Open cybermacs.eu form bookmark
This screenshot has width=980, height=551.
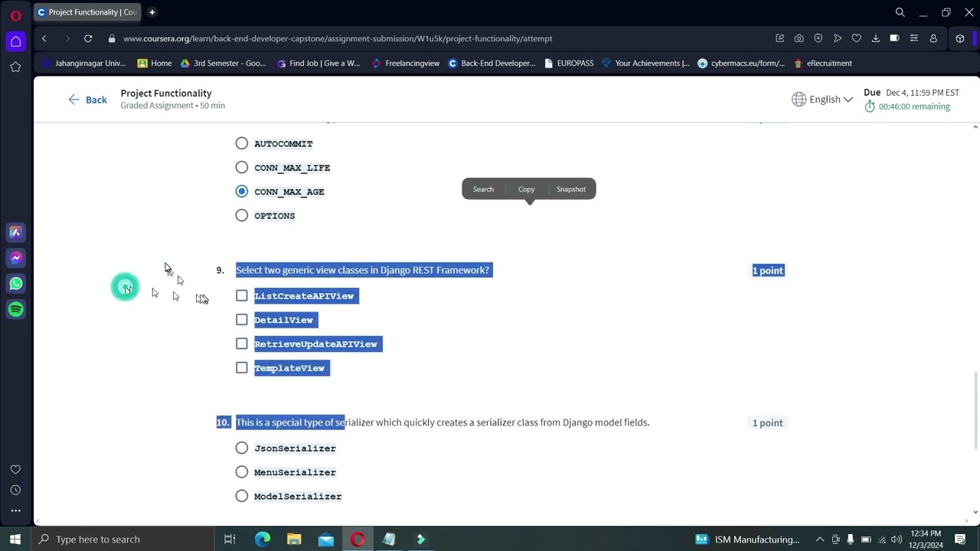pos(741,64)
